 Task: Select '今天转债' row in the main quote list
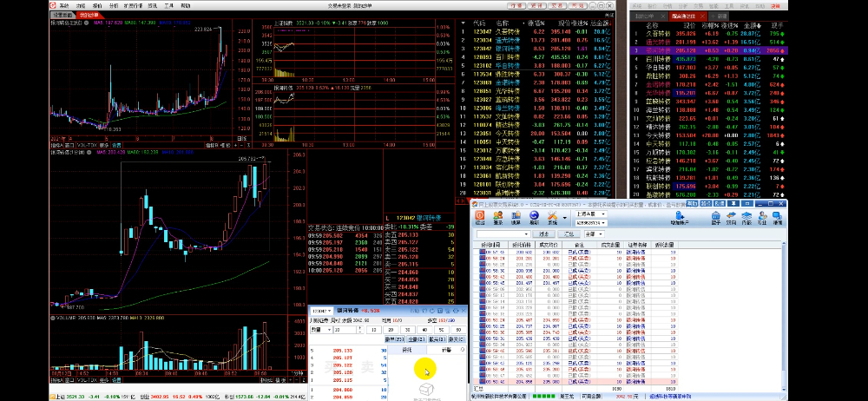pos(535,134)
